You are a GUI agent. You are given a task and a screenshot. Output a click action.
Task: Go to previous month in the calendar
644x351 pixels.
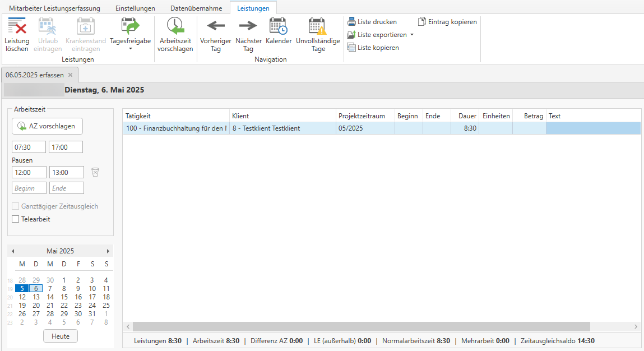tap(13, 251)
